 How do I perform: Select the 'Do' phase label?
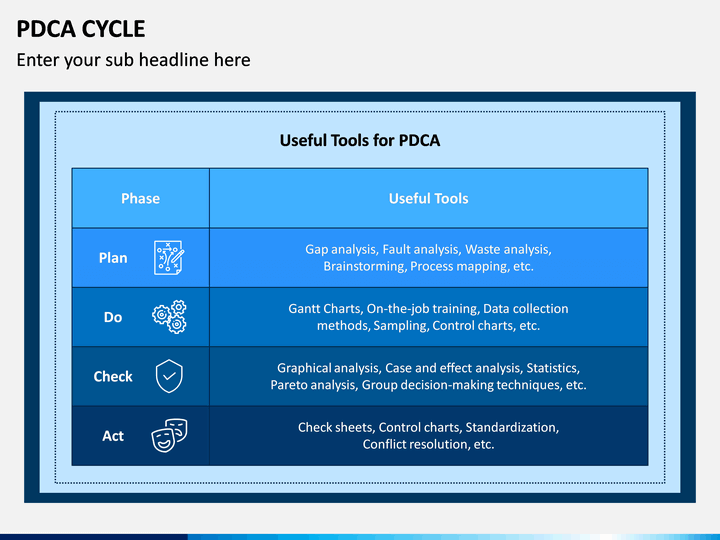[113, 317]
